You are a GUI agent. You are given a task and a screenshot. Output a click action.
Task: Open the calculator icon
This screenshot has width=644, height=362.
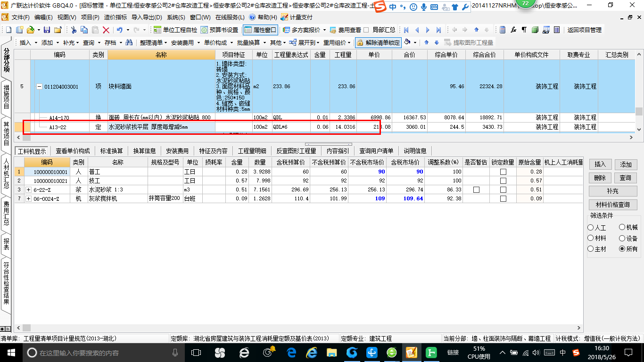[x=503, y=30]
